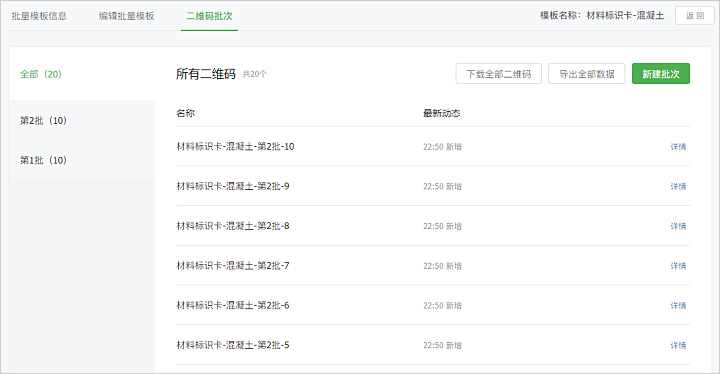720x374 pixels.
Task: Select 第2批 (10) batch in sidebar
Action: [x=44, y=120]
